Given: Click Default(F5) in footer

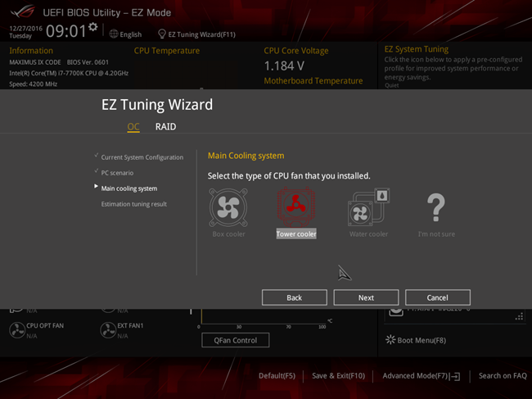Looking at the screenshot, I should [x=277, y=375].
